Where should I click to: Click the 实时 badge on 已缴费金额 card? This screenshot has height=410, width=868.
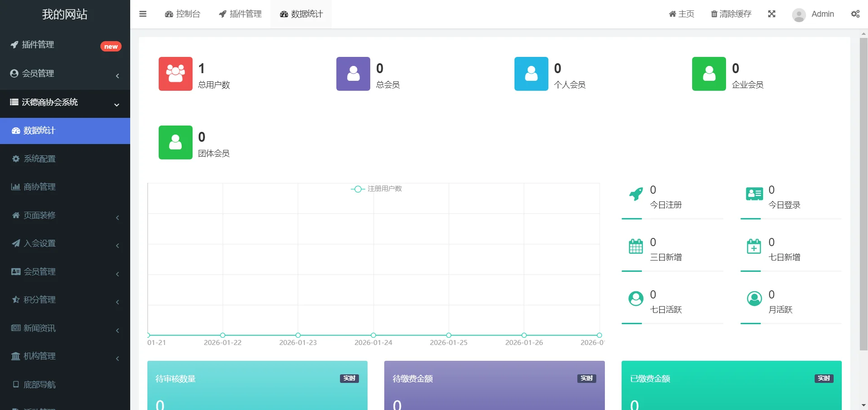click(824, 378)
